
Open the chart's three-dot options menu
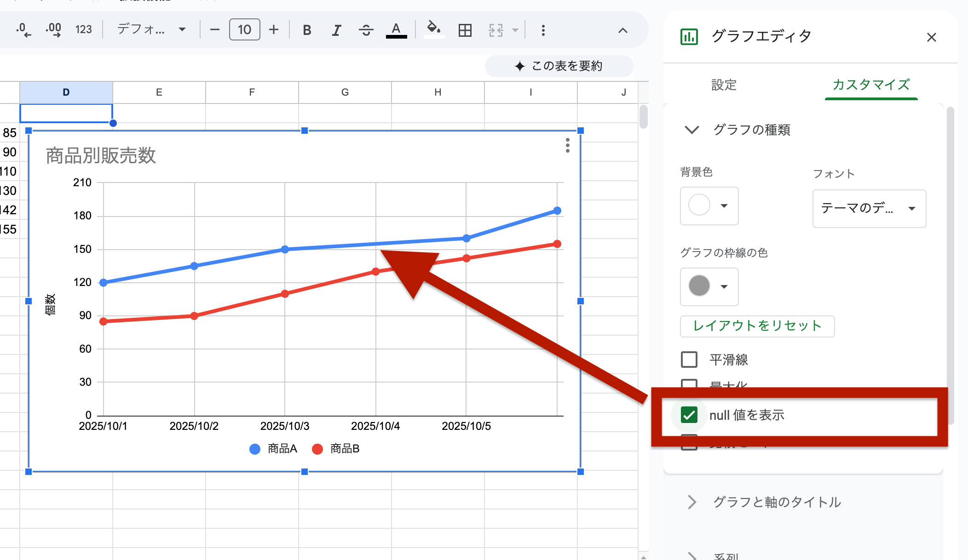click(567, 146)
